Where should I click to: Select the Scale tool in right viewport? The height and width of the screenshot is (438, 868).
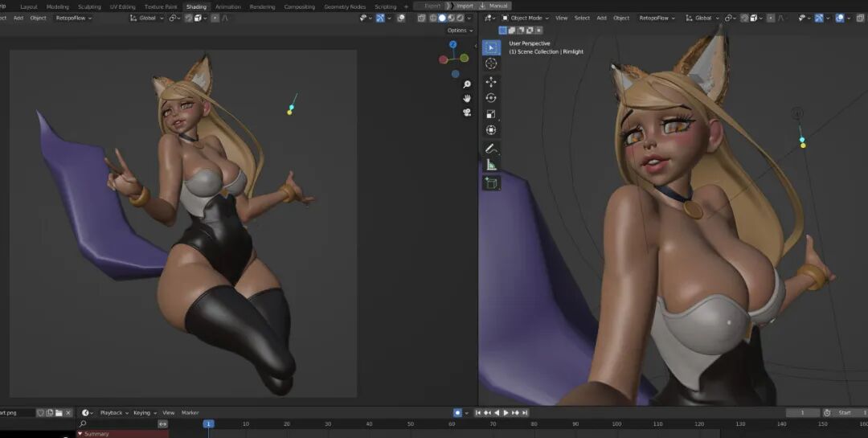(x=491, y=114)
